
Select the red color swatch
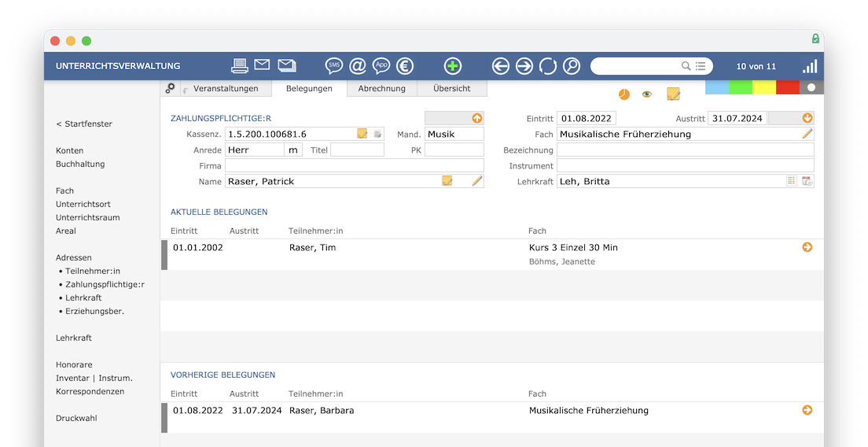click(x=788, y=87)
